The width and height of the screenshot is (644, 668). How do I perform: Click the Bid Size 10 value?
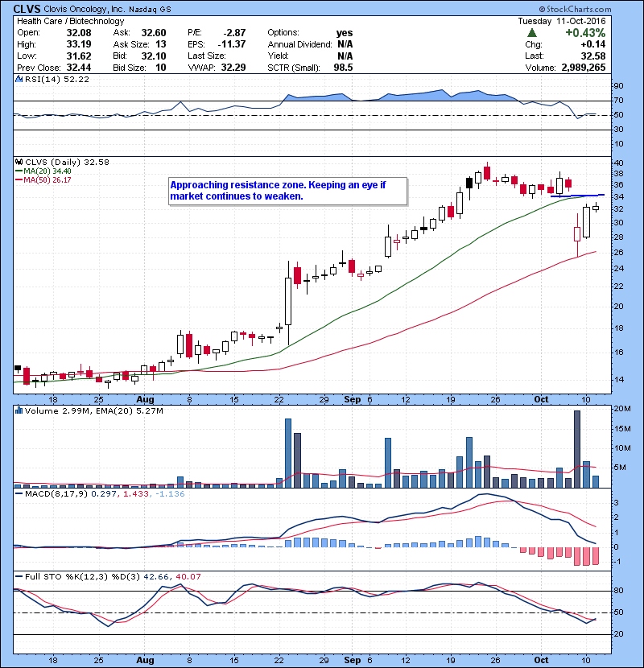pyautogui.click(x=161, y=68)
